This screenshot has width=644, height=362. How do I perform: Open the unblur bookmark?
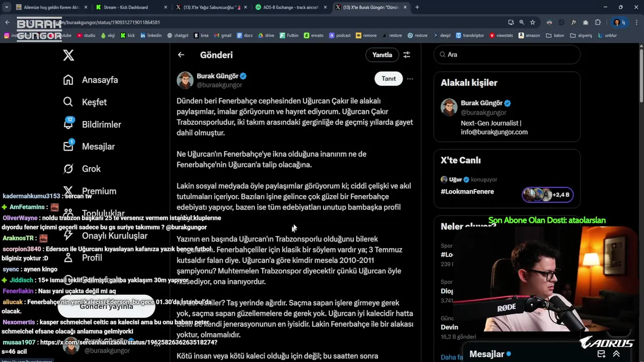pos(607,36)
